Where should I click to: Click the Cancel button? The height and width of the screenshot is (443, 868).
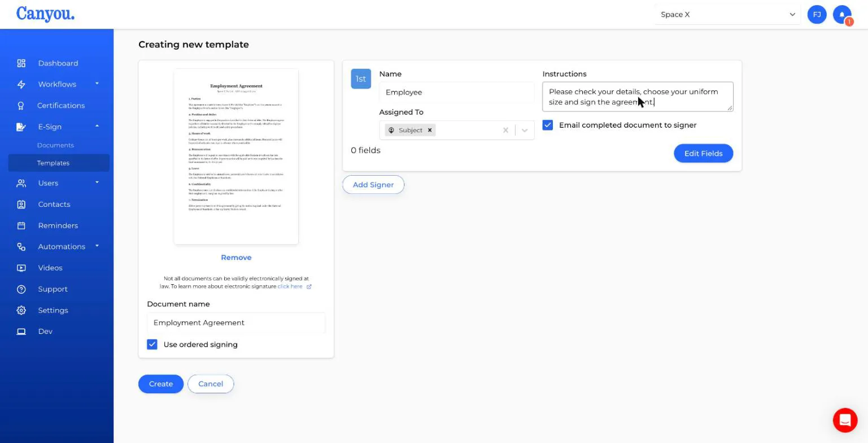pyautogui.click(x=211, y=384)
